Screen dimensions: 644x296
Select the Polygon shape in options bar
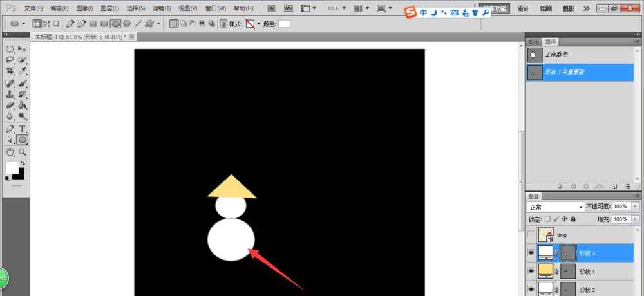point(127,23)
